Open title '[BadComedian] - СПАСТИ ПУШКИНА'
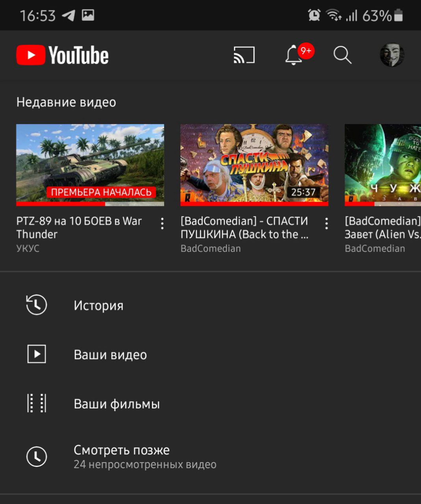 tap(245, 228)
